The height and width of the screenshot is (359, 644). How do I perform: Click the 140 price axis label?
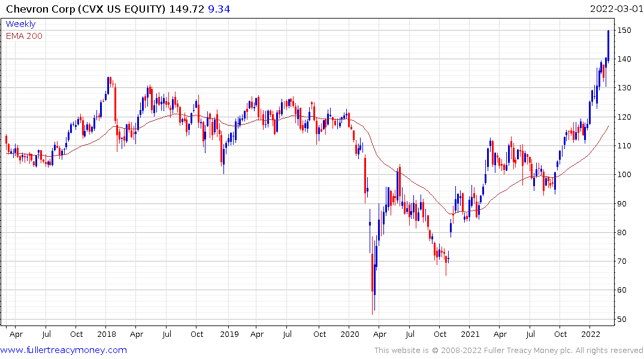pos(624,59)
